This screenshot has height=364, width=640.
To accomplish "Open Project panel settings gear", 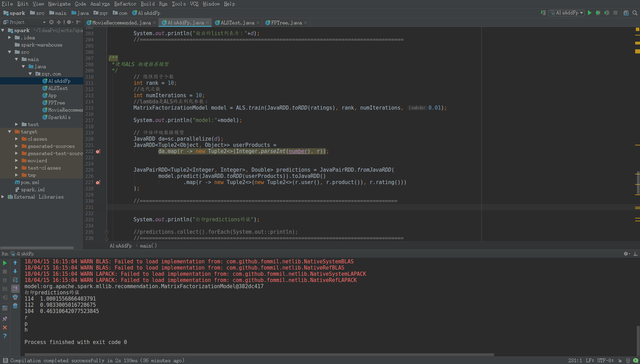I will tap(69, 22).
